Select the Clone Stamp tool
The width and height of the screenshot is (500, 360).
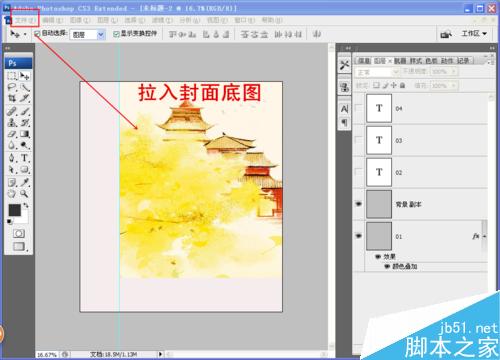click(12, 123)
